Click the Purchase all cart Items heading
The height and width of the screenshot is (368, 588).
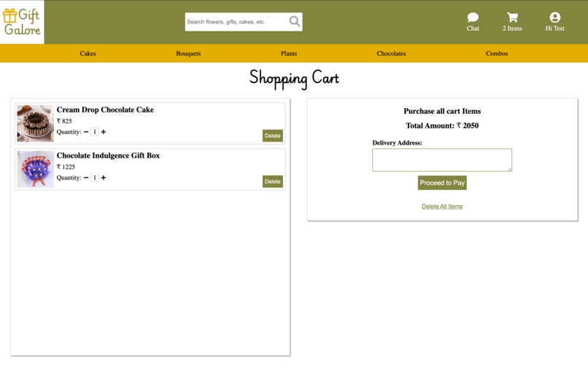click(442, 111)
